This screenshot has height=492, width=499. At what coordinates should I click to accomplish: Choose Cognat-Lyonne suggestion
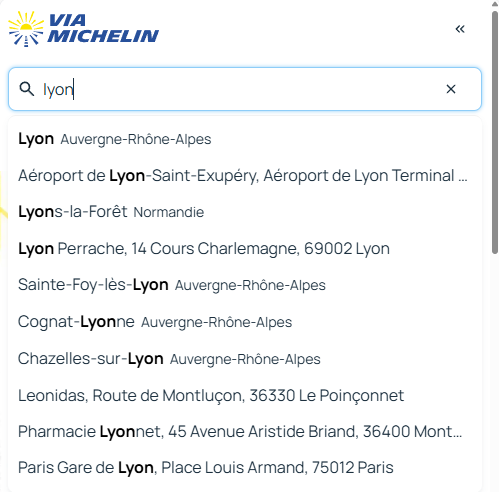coord(245,322)
